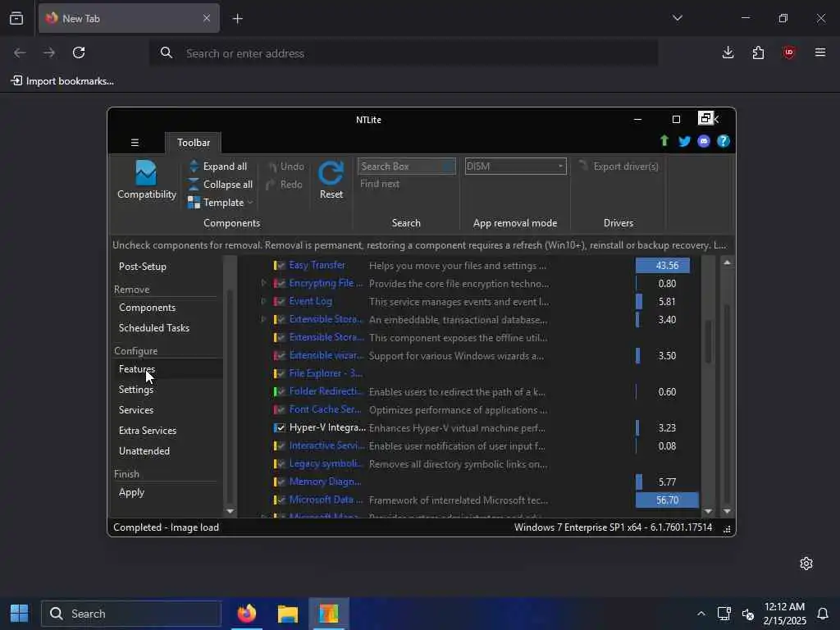Uncheck Hyper-V Integration checkbox
The image size is (840, 630).
coord(281,427)
